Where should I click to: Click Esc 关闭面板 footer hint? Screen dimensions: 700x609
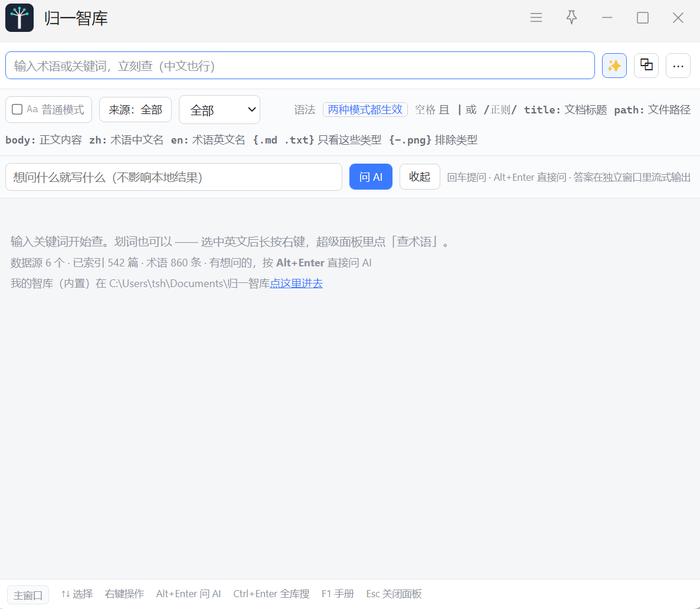click(x=394, y=594)
